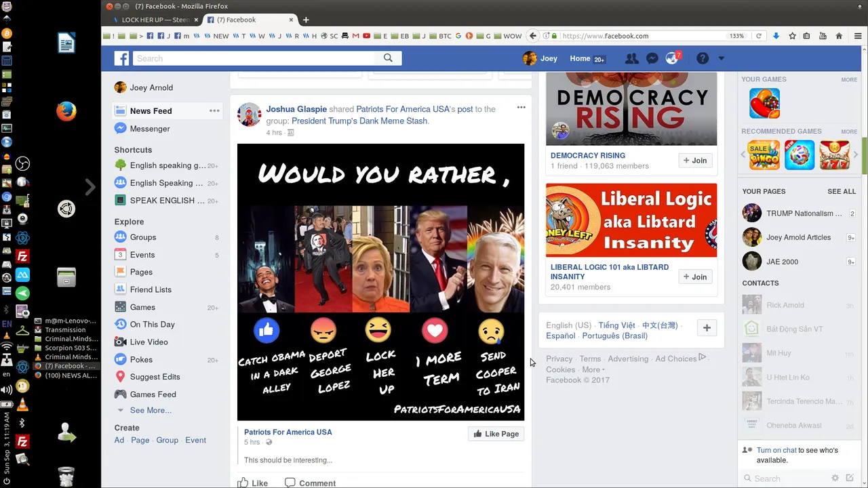Screen dimensions: 868x488
Task: Reload page with Firefox reload button
Action: click(x=759, y=36)
